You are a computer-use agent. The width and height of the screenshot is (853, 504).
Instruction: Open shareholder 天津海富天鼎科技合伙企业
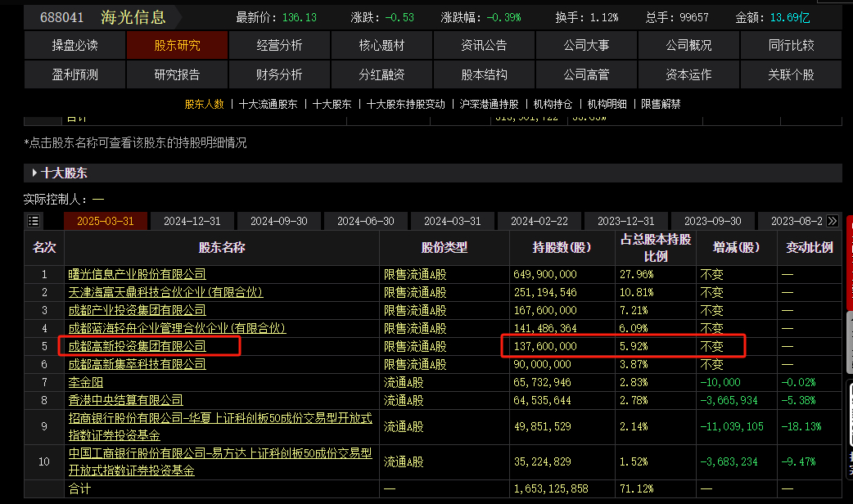click(x=165, y=292)
